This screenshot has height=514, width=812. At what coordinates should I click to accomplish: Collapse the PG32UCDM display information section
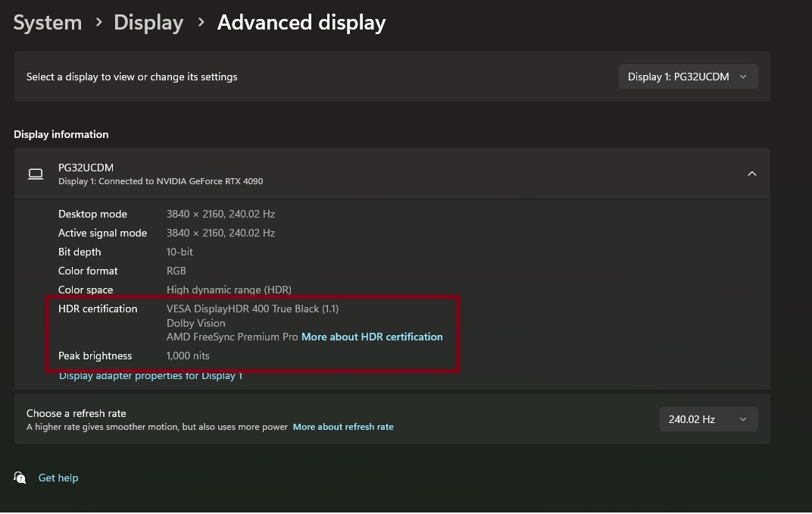pos(752,174)
